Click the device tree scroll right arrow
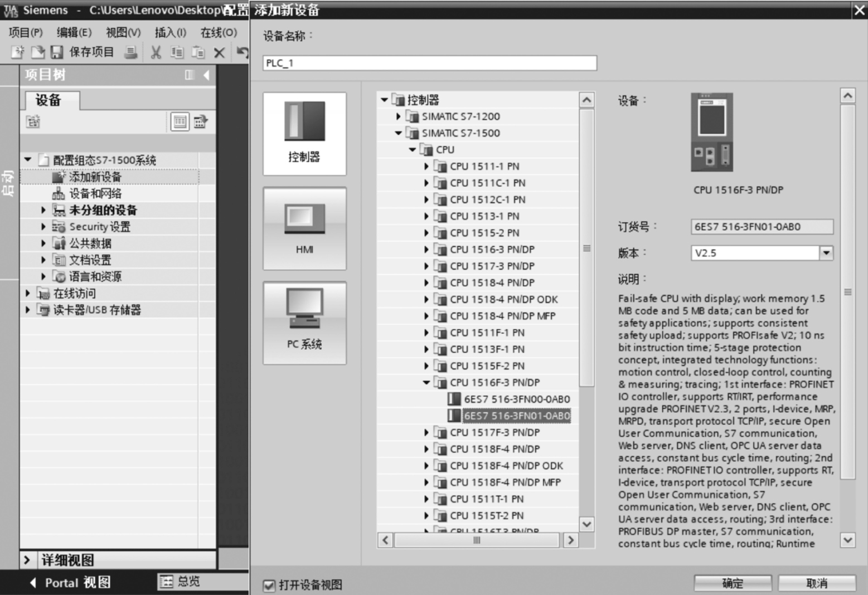Screen dimensions: 868x595 pyautogui.click(x=570, y=540)
